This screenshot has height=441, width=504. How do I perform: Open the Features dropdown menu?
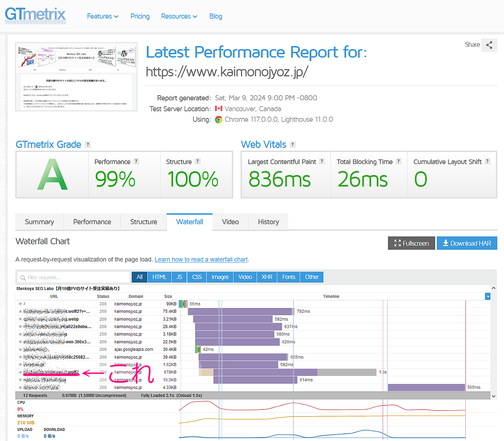102,16
